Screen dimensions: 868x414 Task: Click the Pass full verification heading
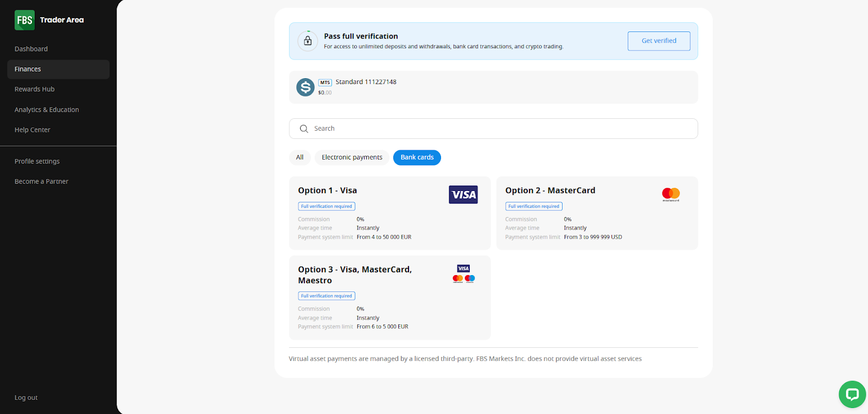361,36
